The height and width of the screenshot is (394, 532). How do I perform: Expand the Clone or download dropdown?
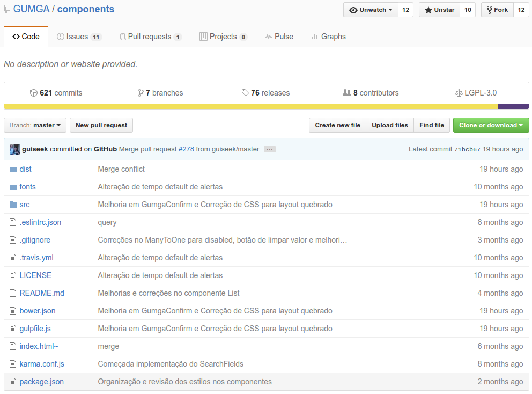(x=491, y=125)
